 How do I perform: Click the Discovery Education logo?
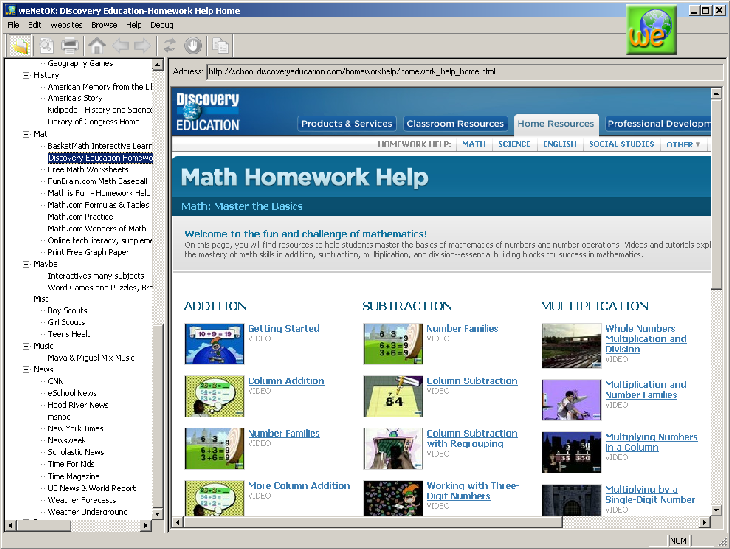(x=208, y=112)
